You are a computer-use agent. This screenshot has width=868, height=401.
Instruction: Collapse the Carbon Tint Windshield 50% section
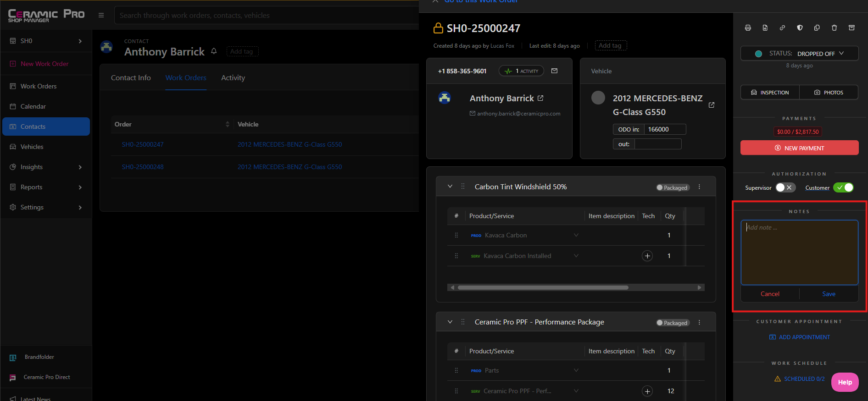(x=450, y=187)
